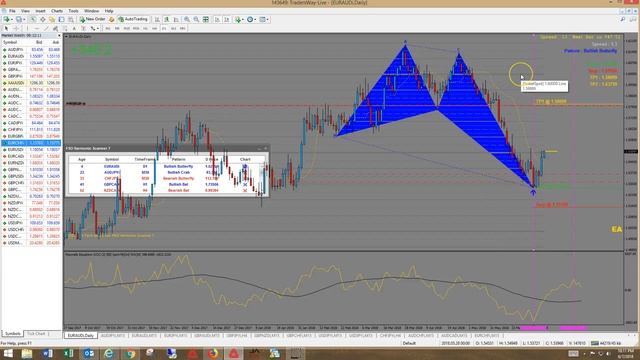Select the EURAUD,Daily chart tab
This screenshot has height=360, width=640.
pos(81,336)
